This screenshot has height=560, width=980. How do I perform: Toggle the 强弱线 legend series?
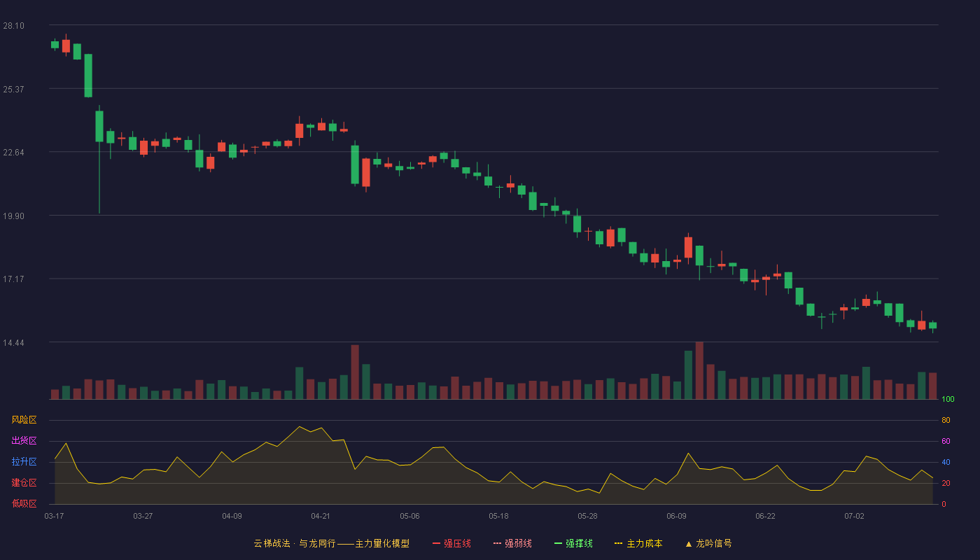click(512, 543)
